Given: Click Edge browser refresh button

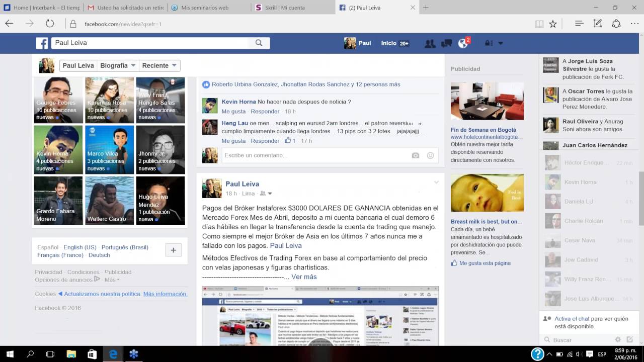Looking at the screenshot, I should click(x=50, y=24).
